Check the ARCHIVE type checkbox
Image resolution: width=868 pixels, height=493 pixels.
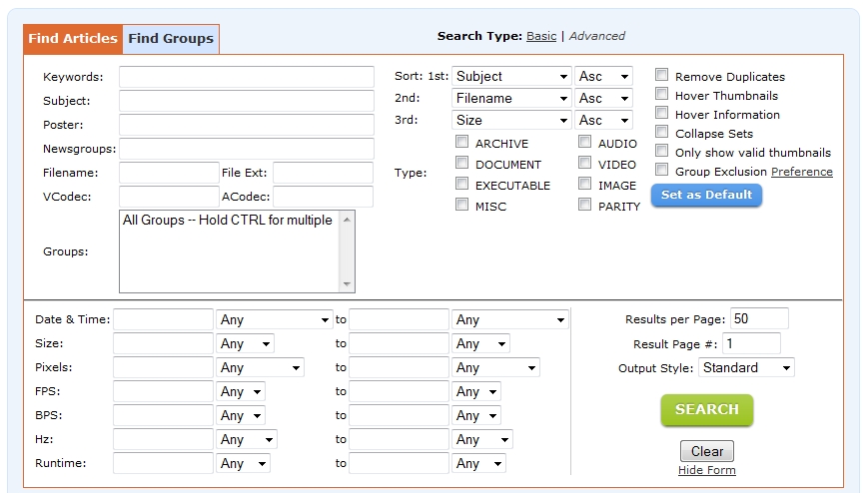click(461, 142)
